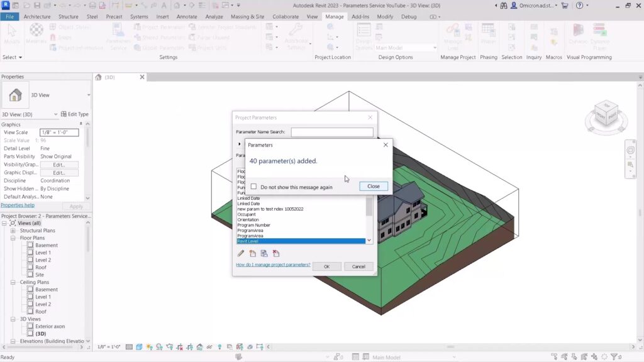
Task: Click the Parameter Name Search field
Action: 331,132
